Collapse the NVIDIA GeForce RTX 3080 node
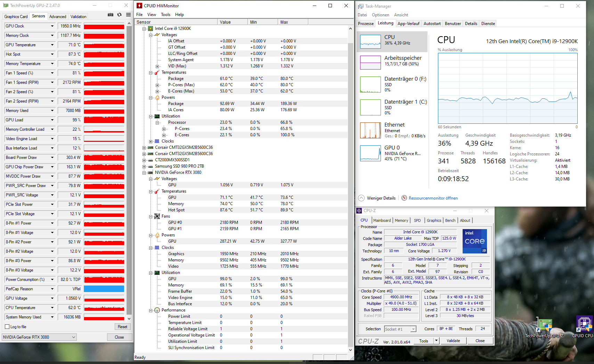This screenshot has height=364, width=594. pyautogui.click(x=144, y=172)
